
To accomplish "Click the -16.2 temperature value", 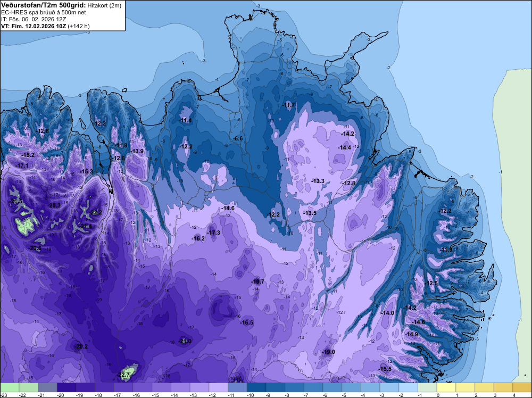I will 198,238.
